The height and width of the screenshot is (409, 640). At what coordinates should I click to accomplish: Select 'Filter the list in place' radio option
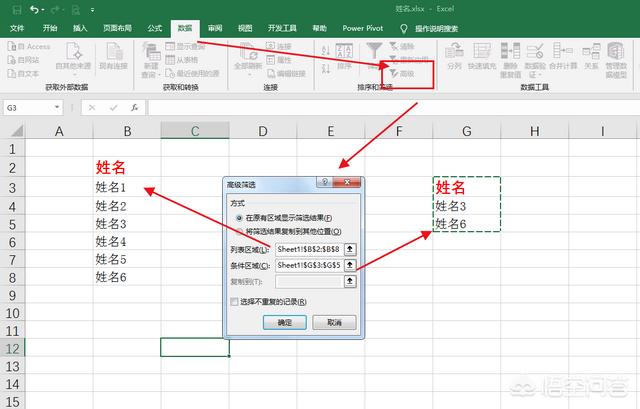pos(238,217)
